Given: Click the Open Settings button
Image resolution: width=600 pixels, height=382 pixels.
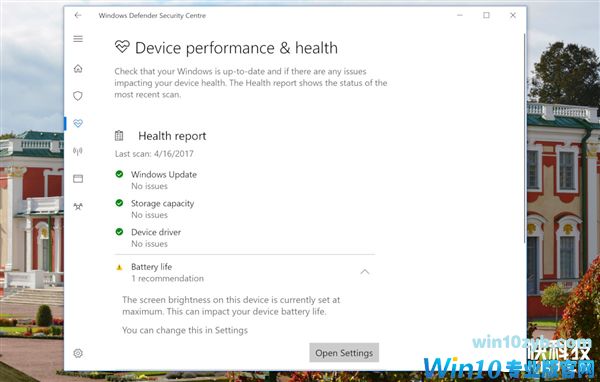Looking at the screenshot, I should pos(344,353).
